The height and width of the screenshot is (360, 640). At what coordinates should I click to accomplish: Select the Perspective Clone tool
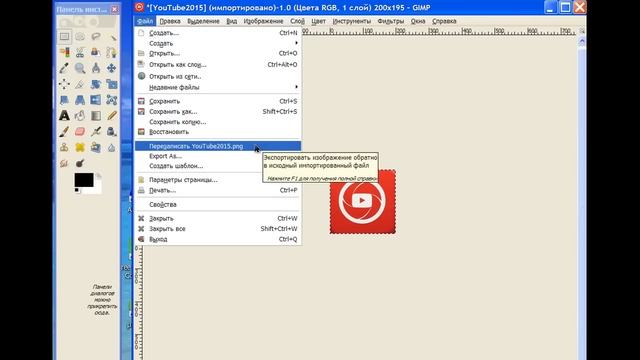click(x=96, y=147)
